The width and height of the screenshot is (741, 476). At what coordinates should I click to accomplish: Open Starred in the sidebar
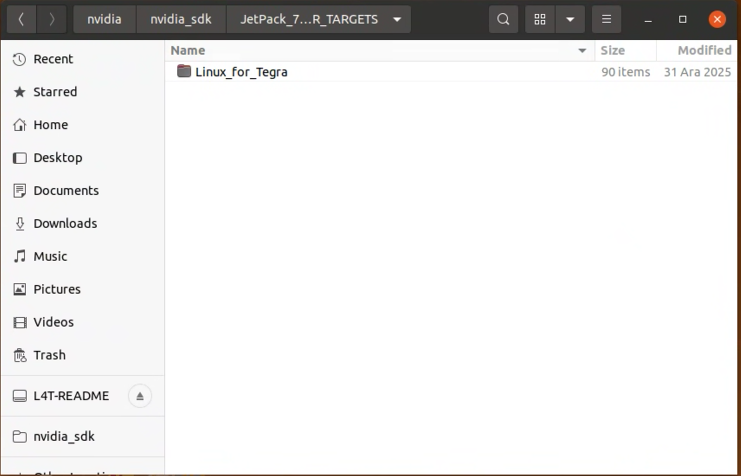[x=83, y=92]
